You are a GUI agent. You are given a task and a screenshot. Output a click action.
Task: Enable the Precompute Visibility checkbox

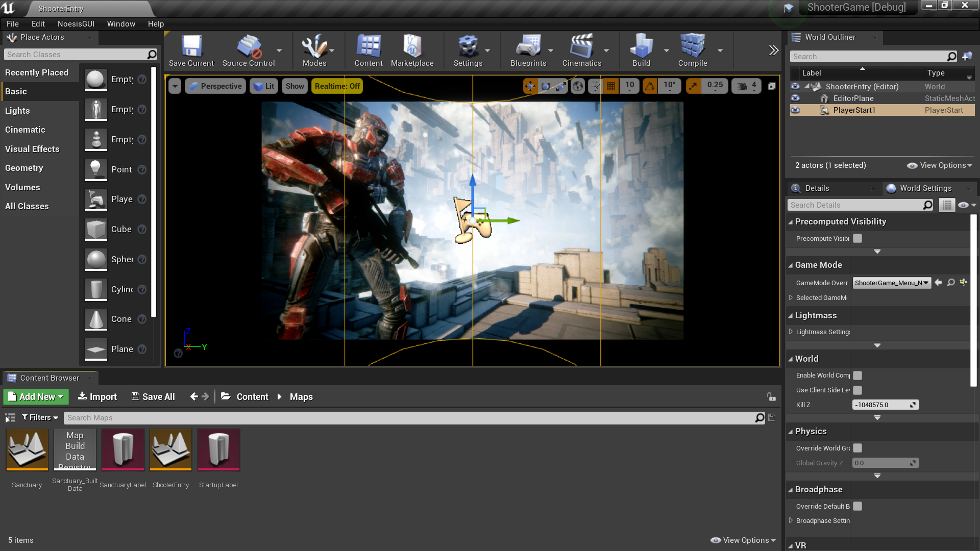pyautogui.click(x=857, y=238)
